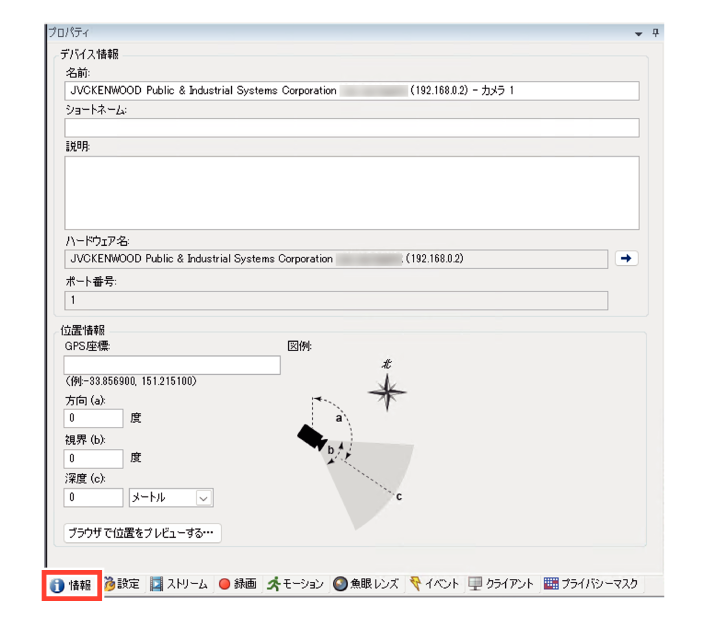Click into the 名前 text field
Viewport: 708px width, 620px height.
(351, 91)
